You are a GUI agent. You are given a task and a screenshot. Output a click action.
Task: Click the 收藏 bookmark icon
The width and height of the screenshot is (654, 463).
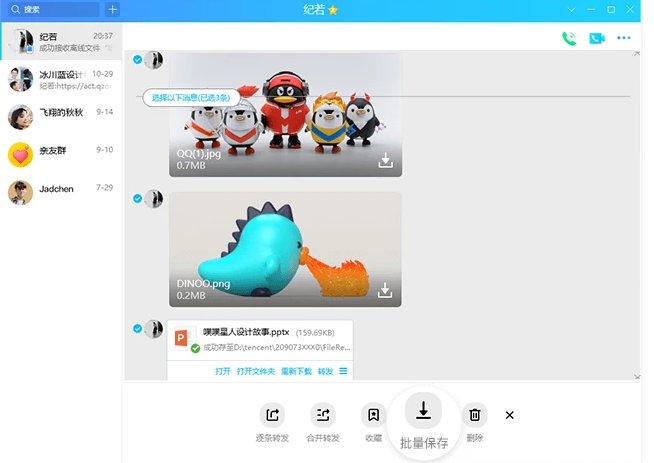tap(373, 414)
